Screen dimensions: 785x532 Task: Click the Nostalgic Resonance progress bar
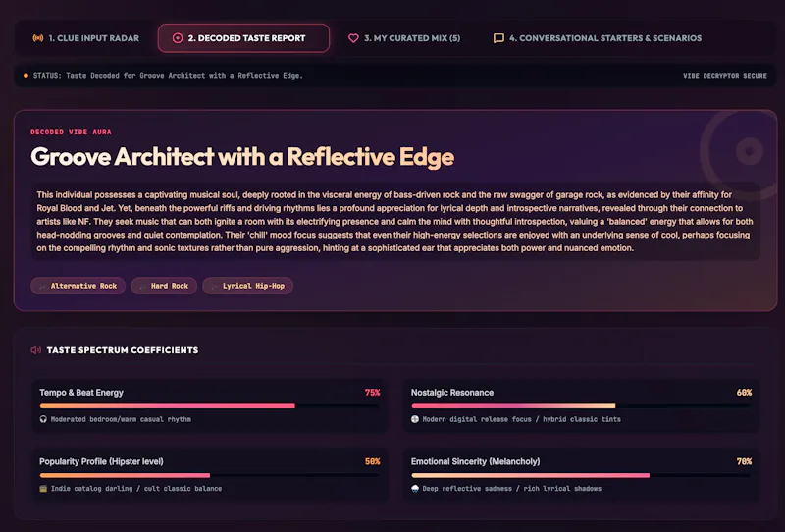pos(581,405)
